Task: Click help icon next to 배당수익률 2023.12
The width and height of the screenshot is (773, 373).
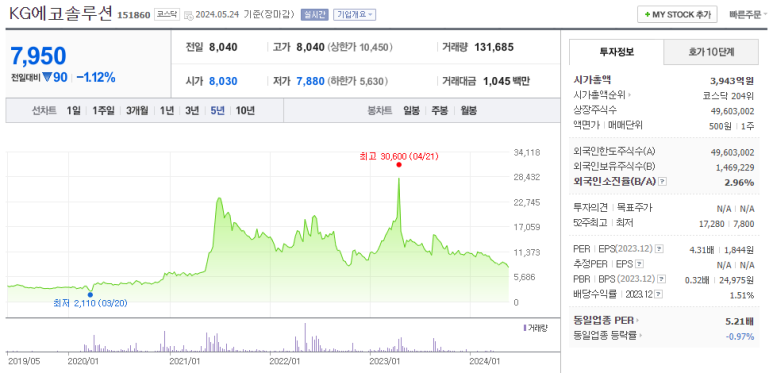Action: click(659, 295)
